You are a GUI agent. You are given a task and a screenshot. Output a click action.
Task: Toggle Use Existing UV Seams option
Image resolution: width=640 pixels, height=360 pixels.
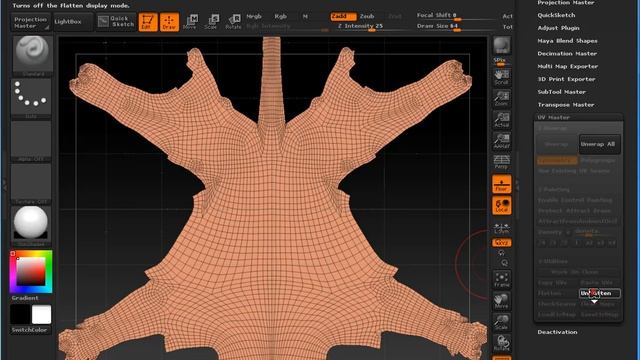pyautogui.click(x=578, y=171)
